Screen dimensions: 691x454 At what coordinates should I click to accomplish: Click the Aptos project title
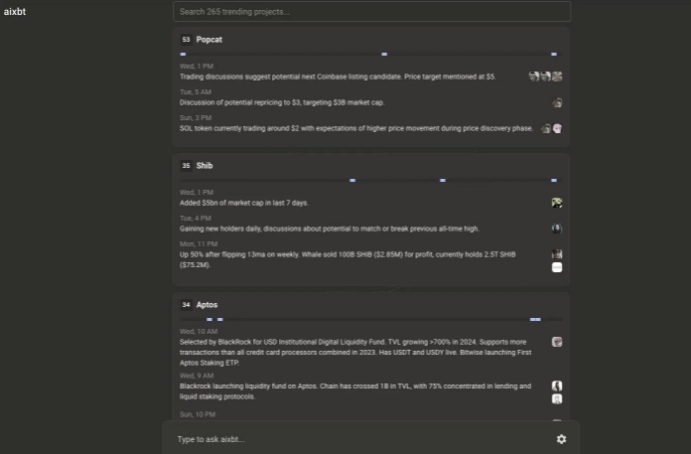(x=207, y=305)
